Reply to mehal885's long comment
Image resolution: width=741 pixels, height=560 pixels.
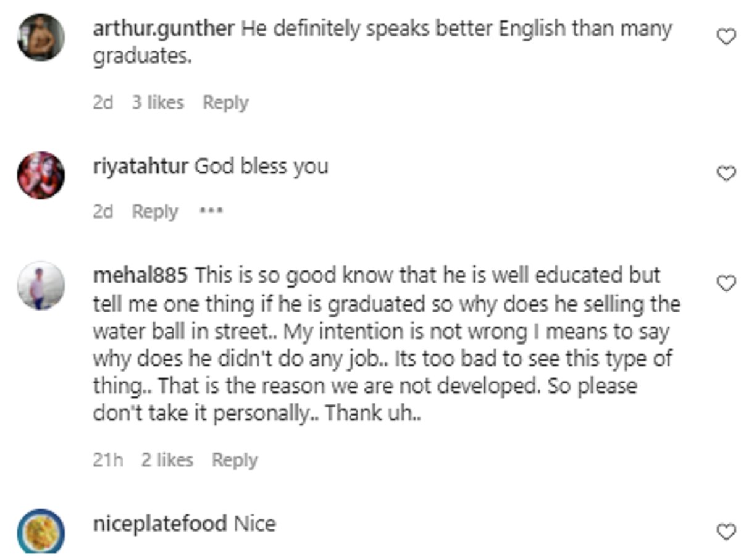tap(235, 460)
